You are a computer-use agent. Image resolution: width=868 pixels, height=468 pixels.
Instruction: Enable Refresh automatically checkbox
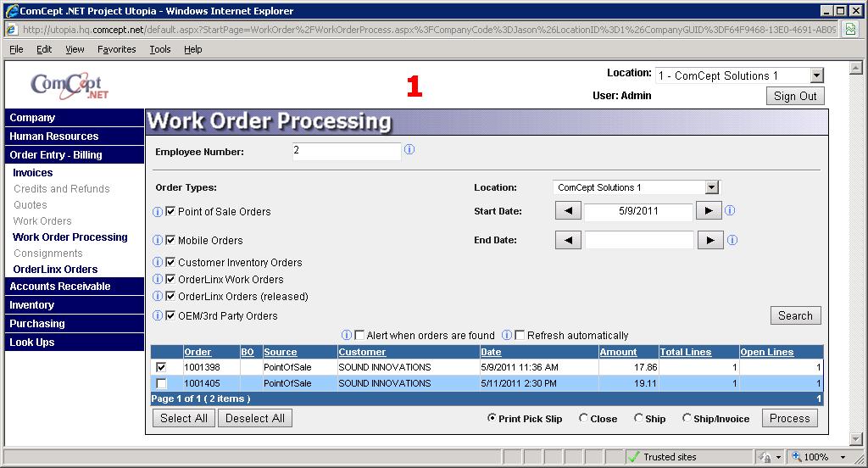pos(520,335)
